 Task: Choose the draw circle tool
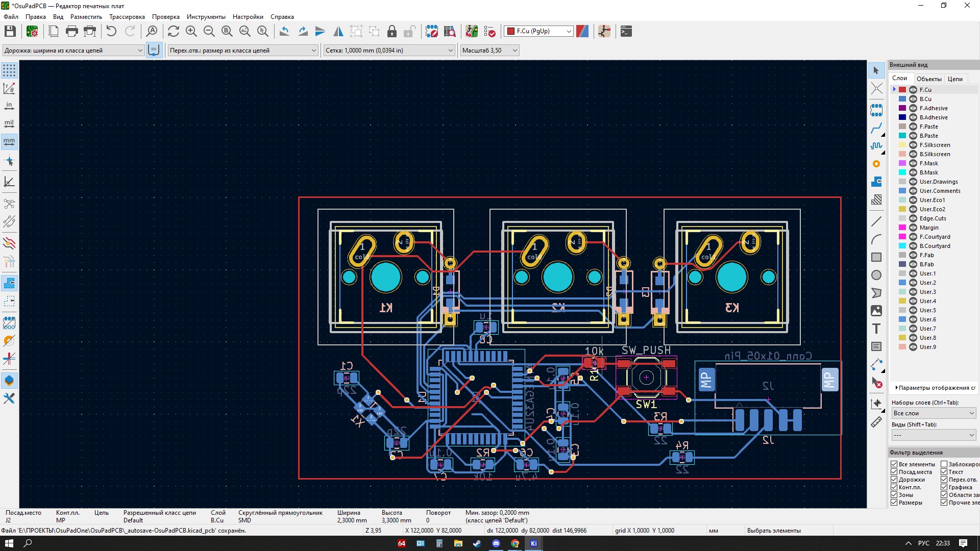click(876, 275)
